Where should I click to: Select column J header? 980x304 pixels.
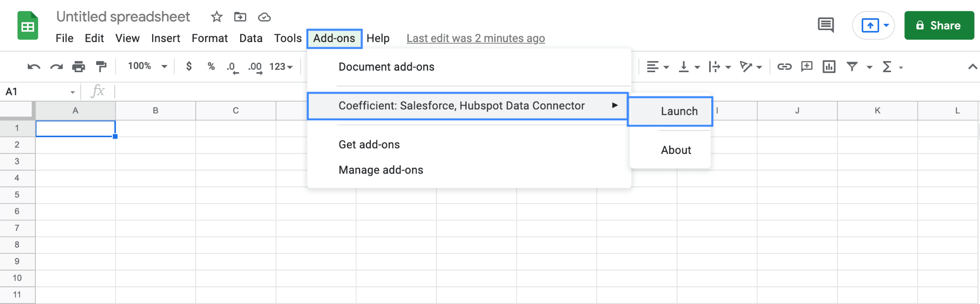click(797, 110)
